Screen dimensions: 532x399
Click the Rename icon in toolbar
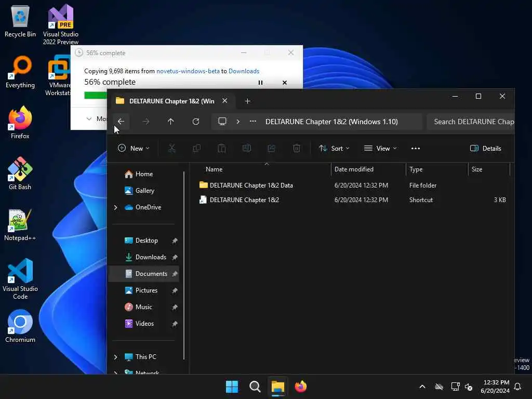(x=247, y=148)
